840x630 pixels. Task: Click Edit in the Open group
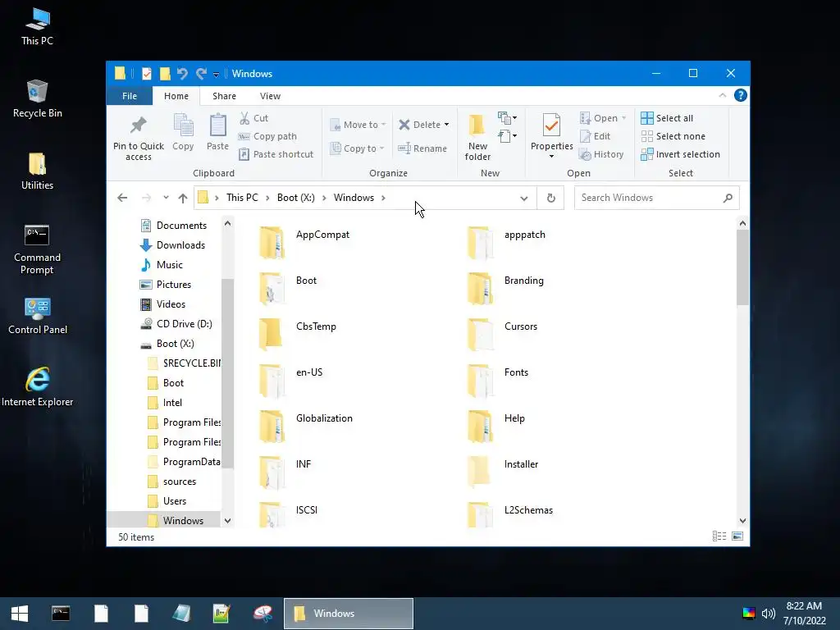click(x=596, y=136)
